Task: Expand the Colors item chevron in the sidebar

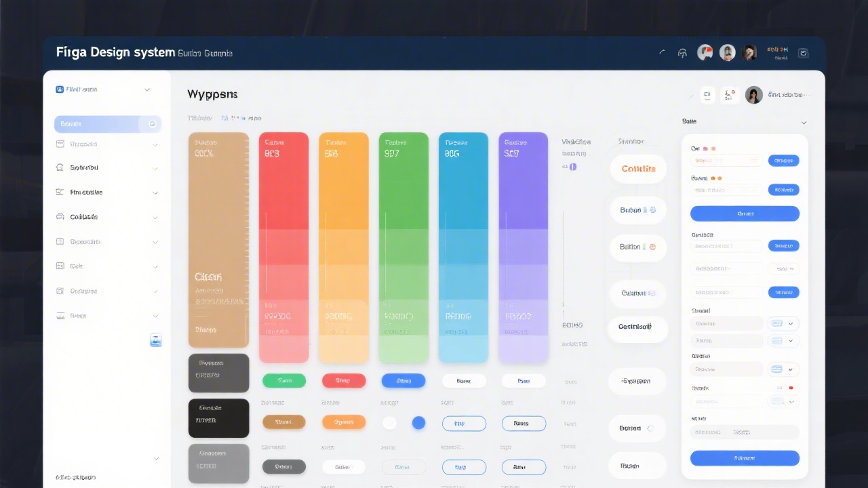Action: point(155,216)
